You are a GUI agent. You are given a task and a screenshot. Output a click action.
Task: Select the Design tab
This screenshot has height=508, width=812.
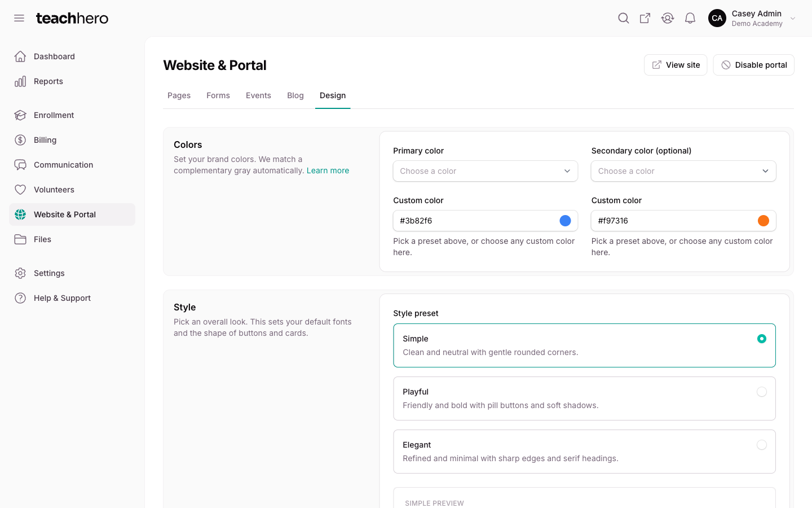click(333, 95)
